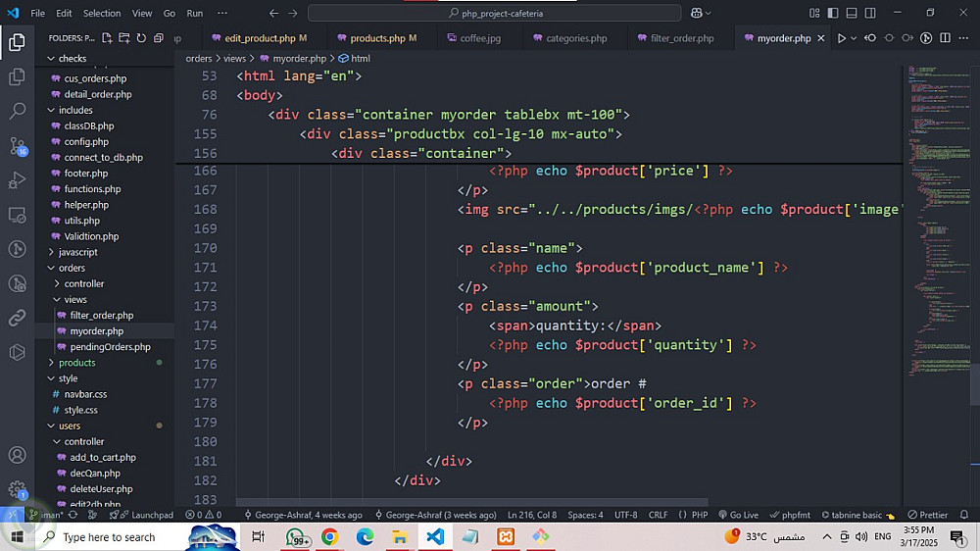
Task: Customize layout icon in title bar
Action: (813, 13)
